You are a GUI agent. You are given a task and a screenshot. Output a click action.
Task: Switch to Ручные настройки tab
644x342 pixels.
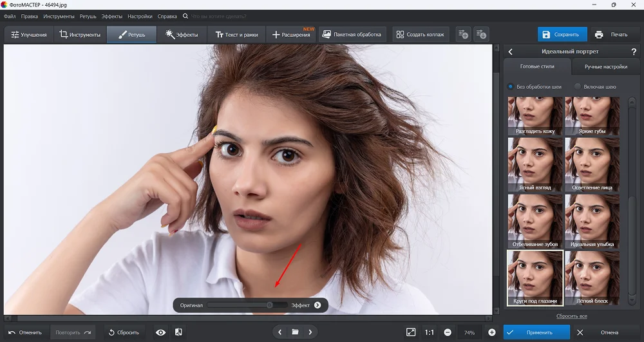[x=606, y=66]
